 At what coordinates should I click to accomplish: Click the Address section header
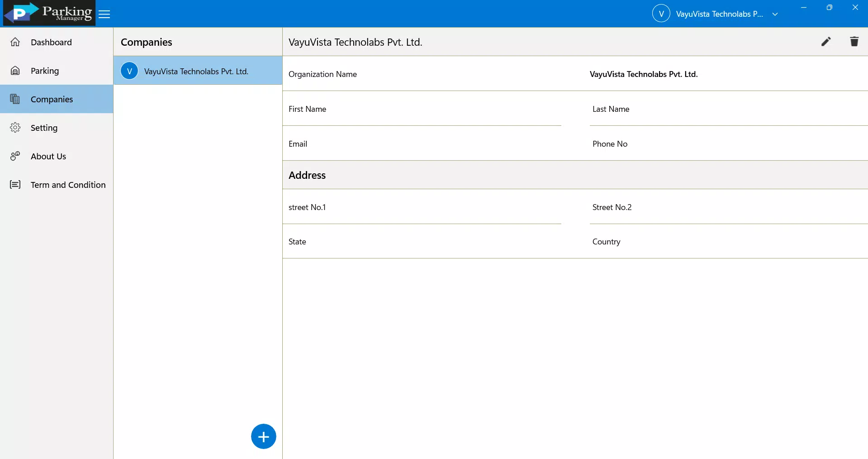click(575, 175)
